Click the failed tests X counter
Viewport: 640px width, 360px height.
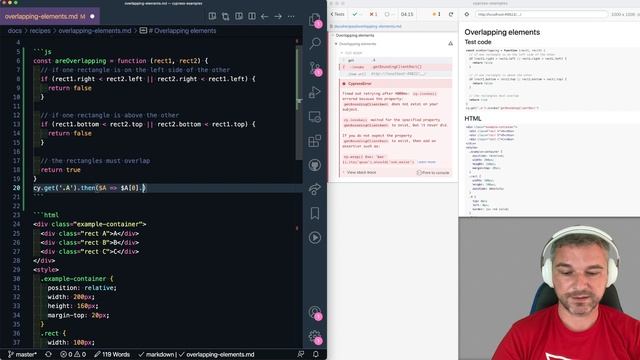coord(373,14)
